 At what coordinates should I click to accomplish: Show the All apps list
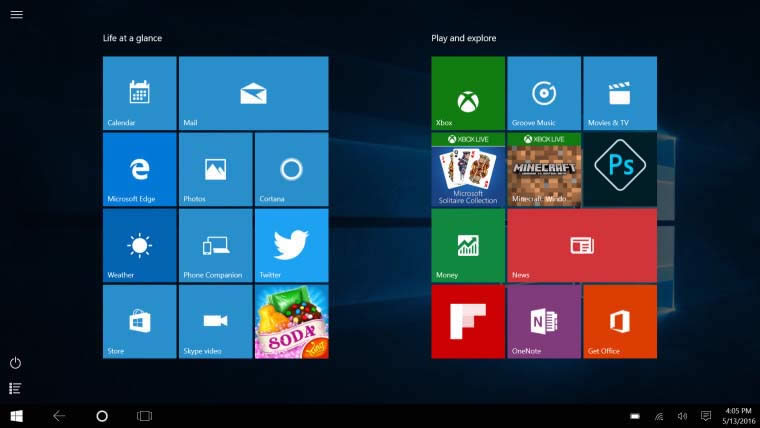16,388
